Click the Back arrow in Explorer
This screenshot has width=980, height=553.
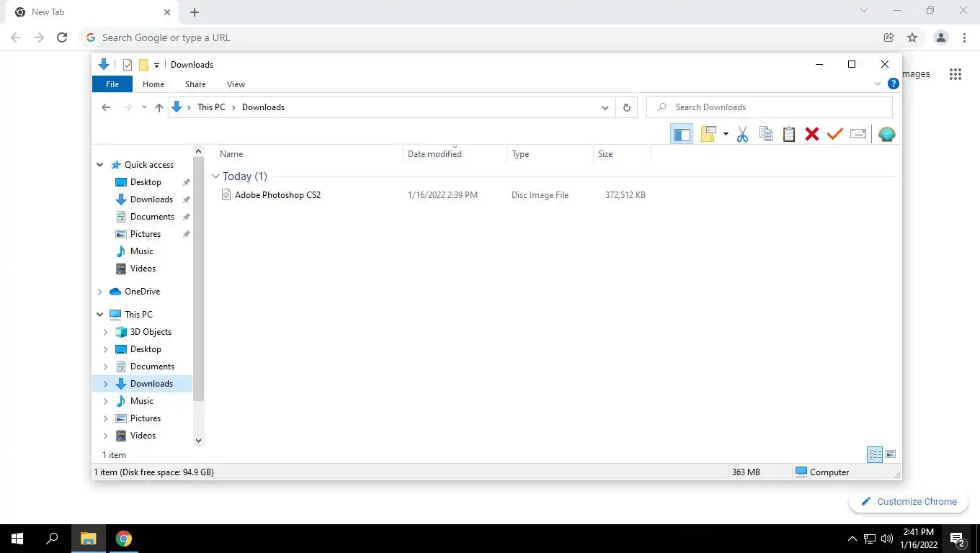pos(106,107)
